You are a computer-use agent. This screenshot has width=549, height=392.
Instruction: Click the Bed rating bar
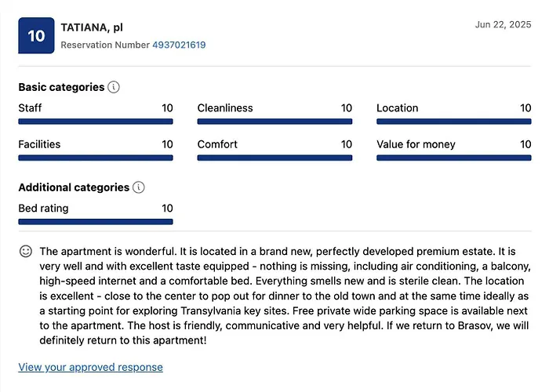pos(96,221)
